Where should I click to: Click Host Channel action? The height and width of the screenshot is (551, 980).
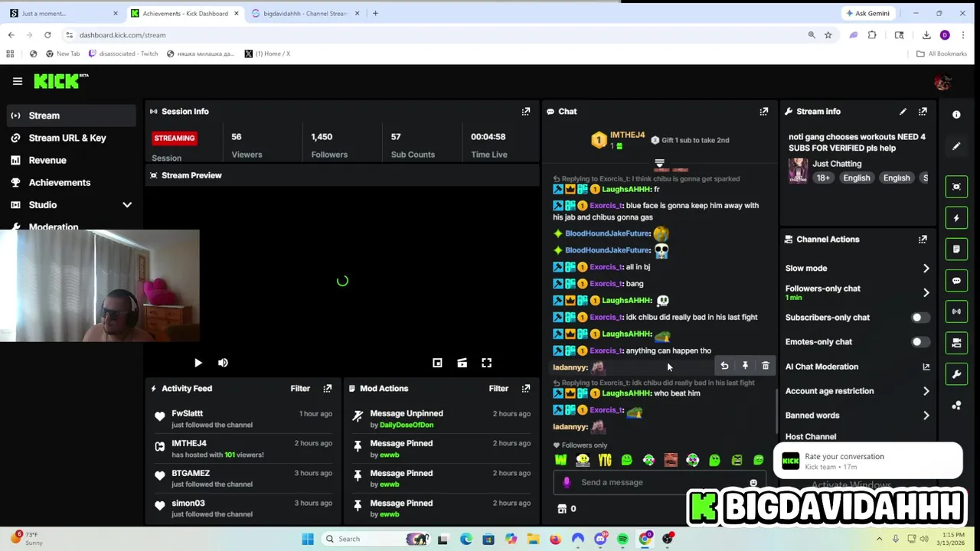pos(811,437)
